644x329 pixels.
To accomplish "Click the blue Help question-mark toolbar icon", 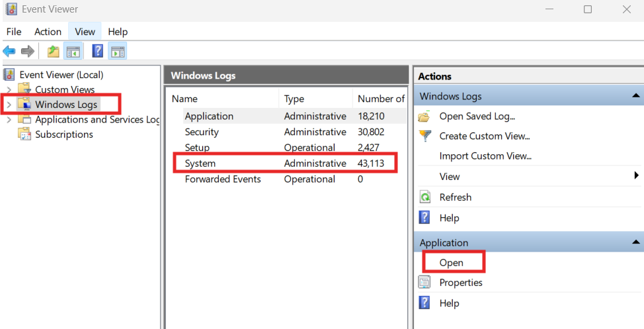I will click(97, 51).
